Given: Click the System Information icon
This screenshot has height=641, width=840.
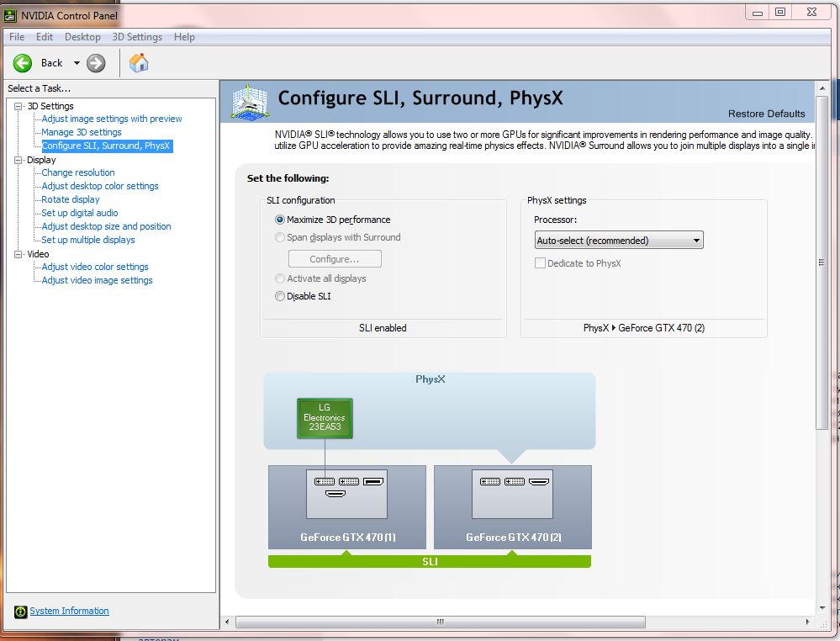Looking at the screenshot, I should 20,612.
